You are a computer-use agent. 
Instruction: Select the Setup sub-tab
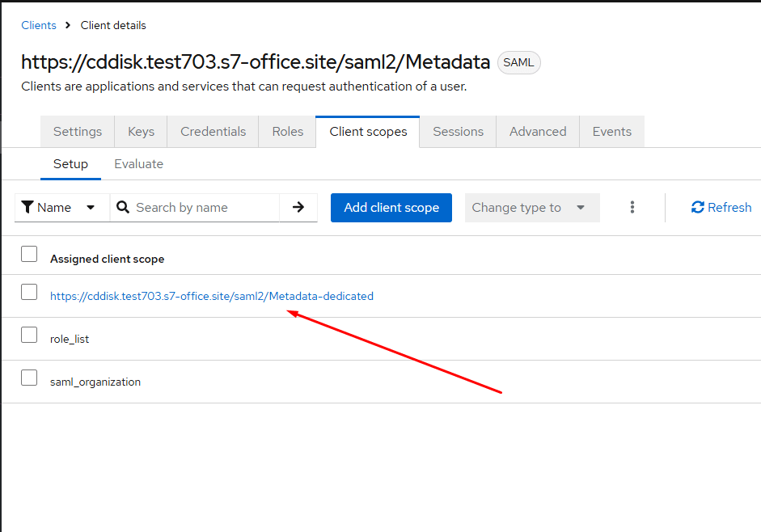[70, 164]
